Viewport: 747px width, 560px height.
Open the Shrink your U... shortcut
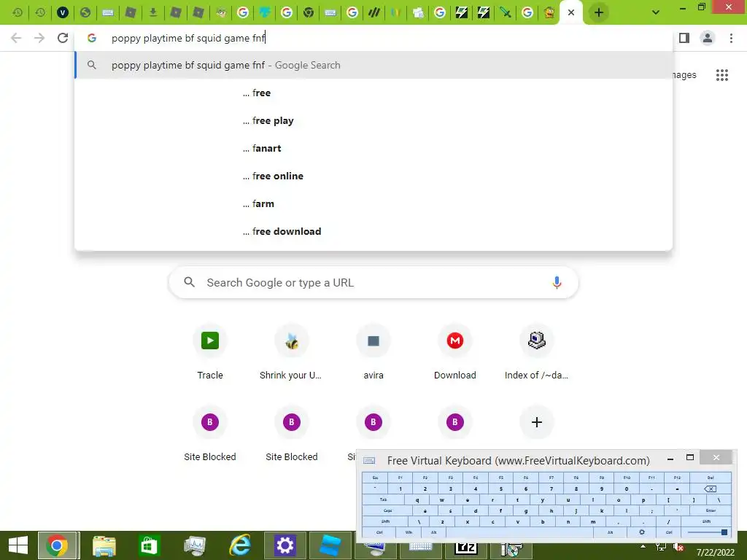tap(292, 353)
